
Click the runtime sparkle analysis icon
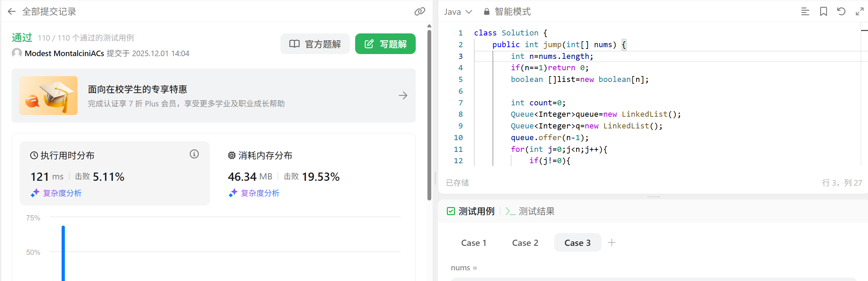(35, 193)
